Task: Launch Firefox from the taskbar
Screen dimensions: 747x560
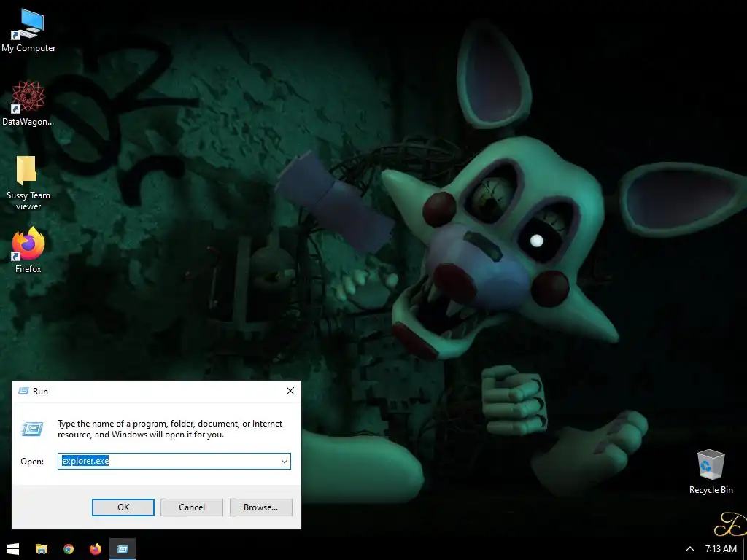Action: pyautogui.click(x=96, y=549)
